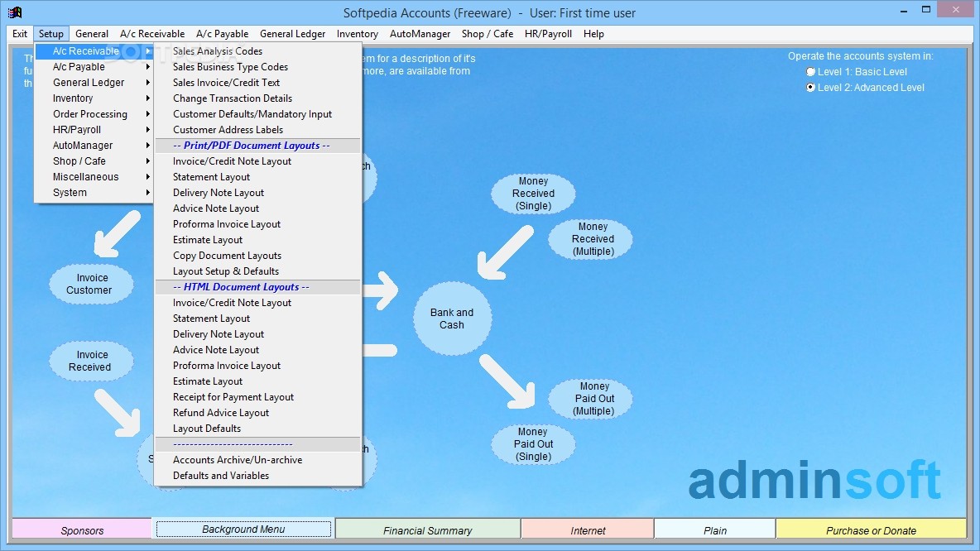Open the A/c Receivable menu bar item
Image resolution: width=980 pixels, height=551 pixels.
(x=152, y=34)
